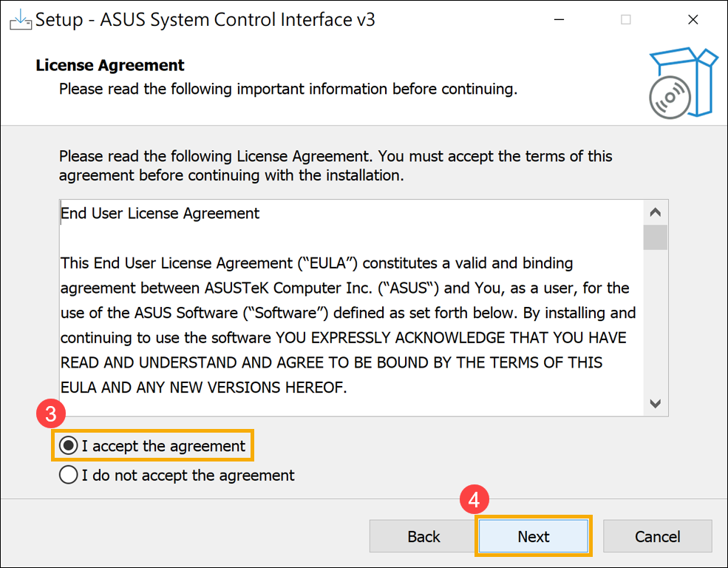
Task: Click the installer icon in the title bar
Action: [x=20, y=20]
